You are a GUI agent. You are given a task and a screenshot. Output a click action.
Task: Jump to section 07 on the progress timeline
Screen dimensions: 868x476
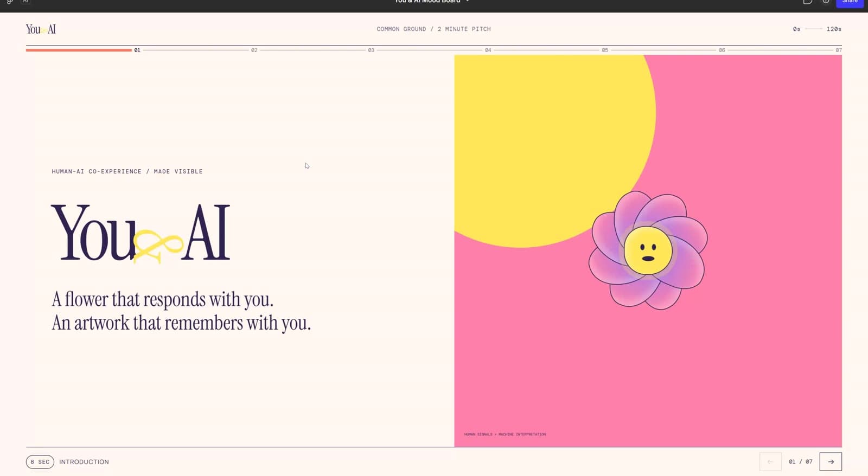tap(839, 50)
